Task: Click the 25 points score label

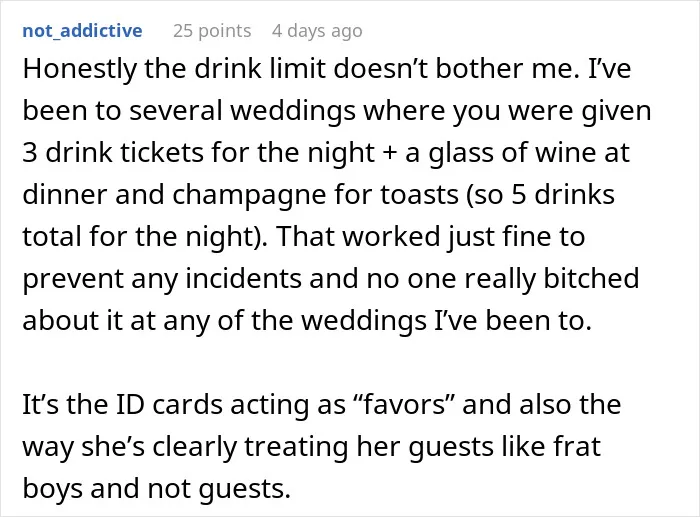Action: [x=212, y=31]
